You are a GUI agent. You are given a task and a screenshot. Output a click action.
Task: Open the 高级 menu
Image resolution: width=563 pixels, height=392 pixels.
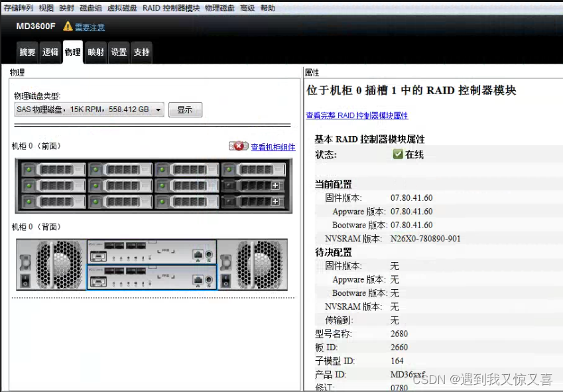247,8
